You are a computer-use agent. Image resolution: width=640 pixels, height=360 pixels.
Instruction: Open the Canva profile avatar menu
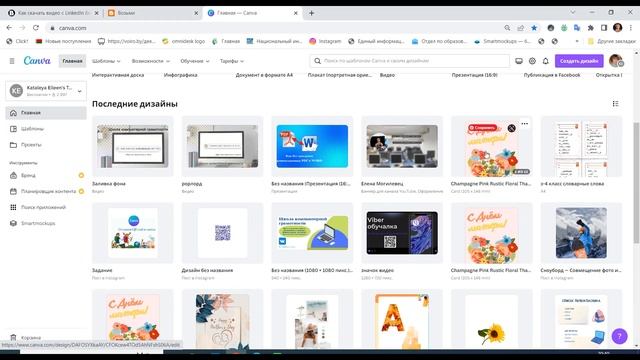click(616, 61)
